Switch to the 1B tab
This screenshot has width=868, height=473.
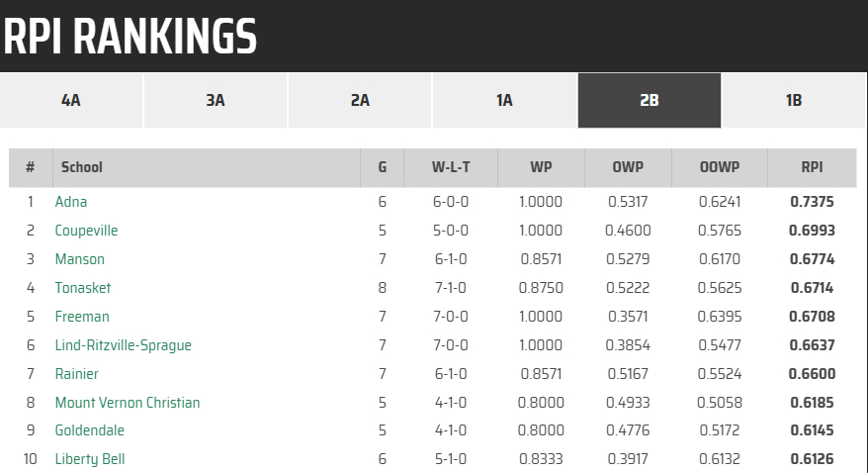click(x=793, y=100)
